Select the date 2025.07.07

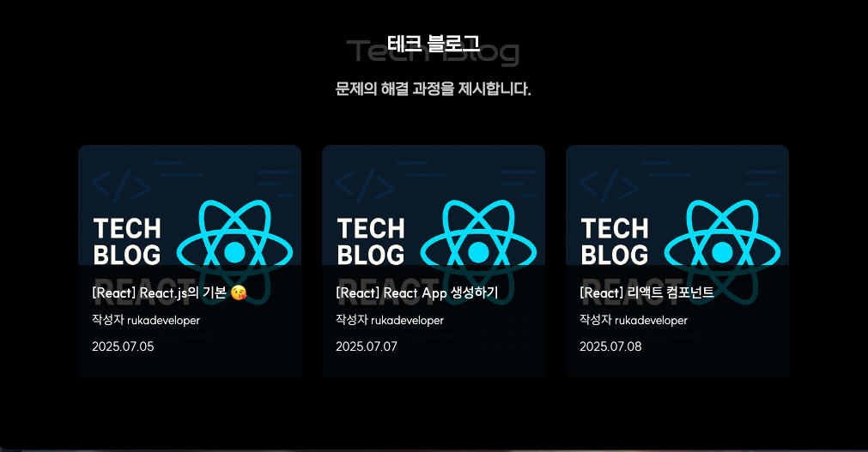tap(367, 347)
